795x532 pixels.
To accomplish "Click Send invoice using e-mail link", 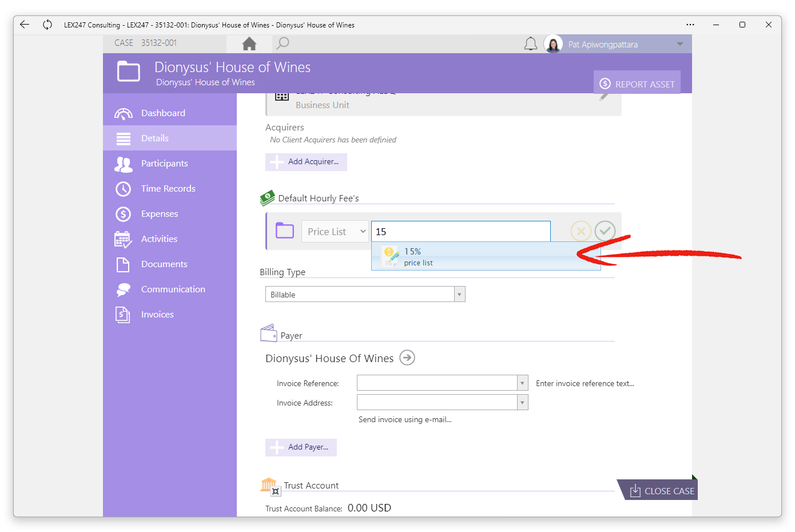I will 405,420.
